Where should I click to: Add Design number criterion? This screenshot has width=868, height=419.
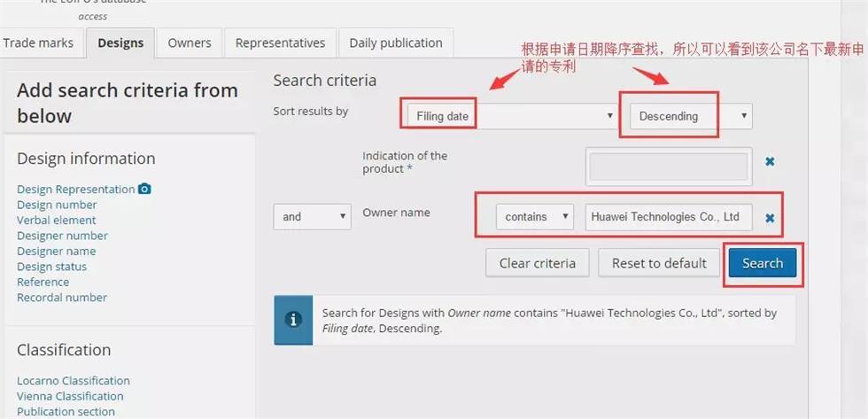click(57, 205)
